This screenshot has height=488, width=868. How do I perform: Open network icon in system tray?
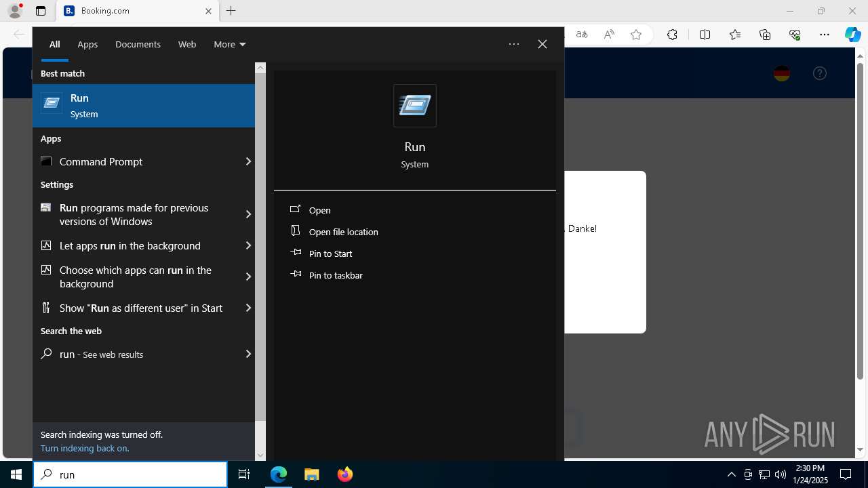764,474
